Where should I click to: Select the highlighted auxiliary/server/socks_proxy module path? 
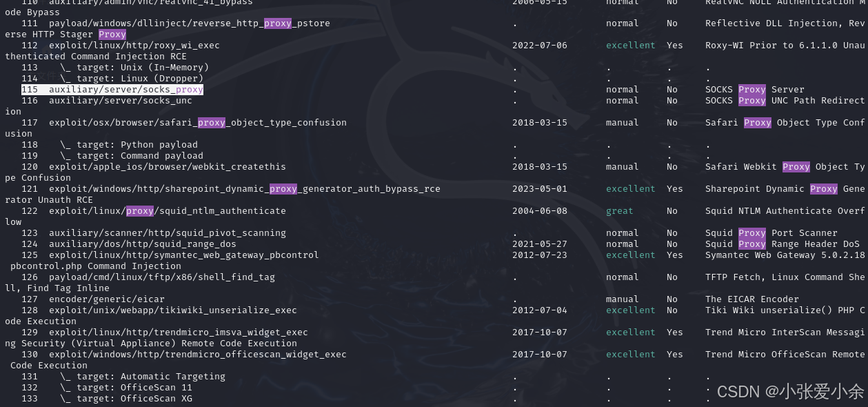tap(126, 90)
